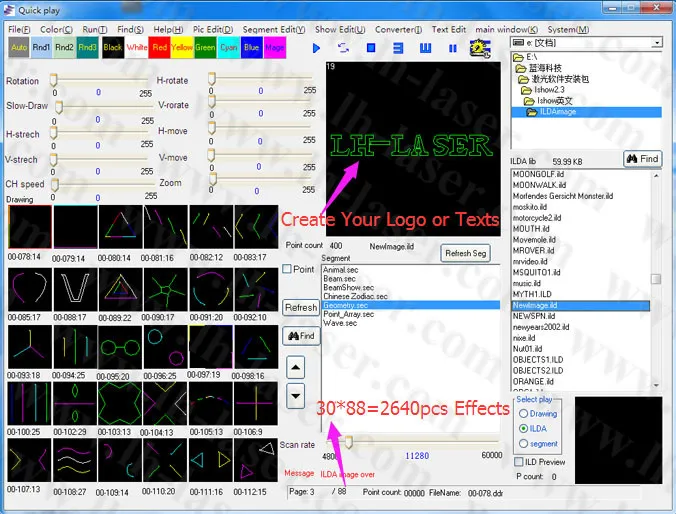Select the Drawing radio button
676x514 pixels.
point(523,414)
